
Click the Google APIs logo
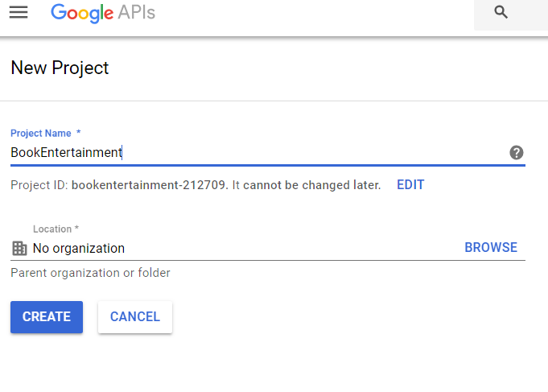(103, 13)
